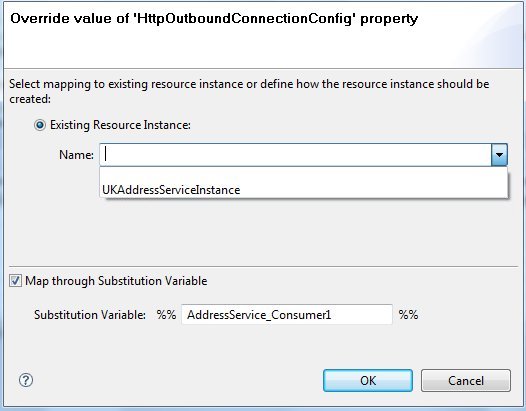
Task: Select the Existing Resource Instance radio button
Action: (x=40, y=125)
